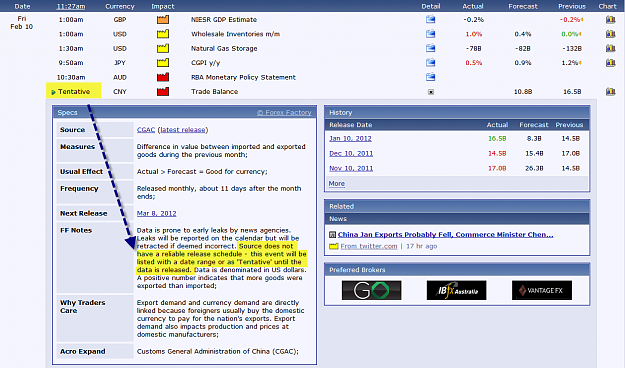Click the 17 hr ago timestamp
This screenshot has width=625, height=368.
(421, 246)
